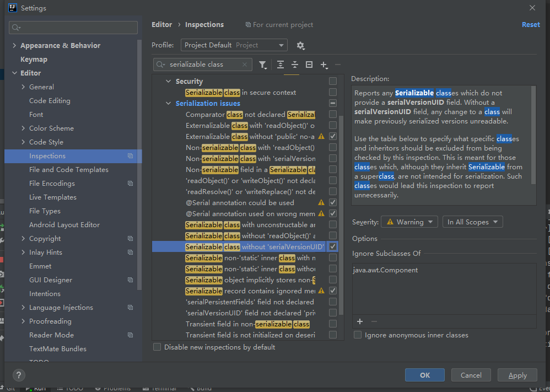550x392 pixels.
Task: Expand the General subsection
Action: click(x=23, y=87)
